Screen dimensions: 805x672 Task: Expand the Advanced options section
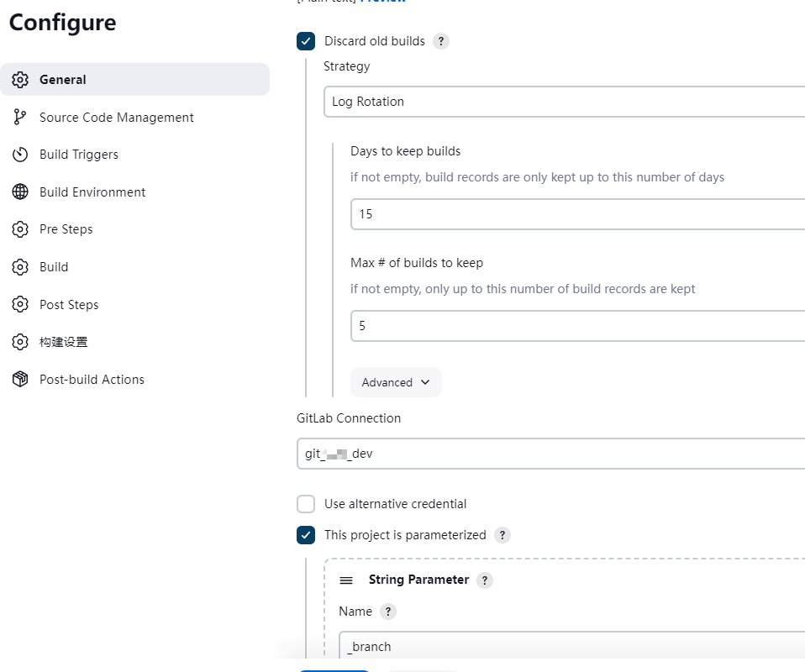[x=396, y=382]
